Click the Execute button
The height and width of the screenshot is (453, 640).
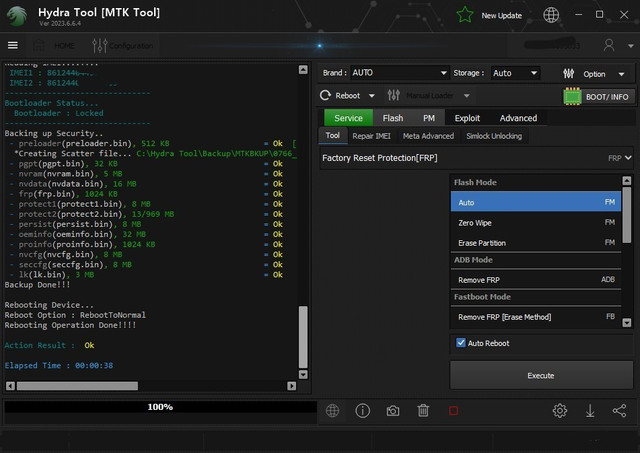(x=541, y=375)
